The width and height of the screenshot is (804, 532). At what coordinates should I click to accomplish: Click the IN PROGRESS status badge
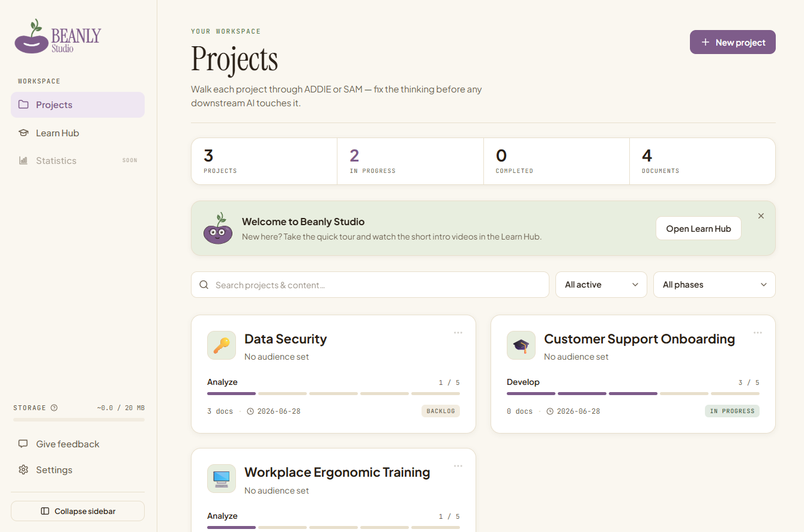pyautogui.click(x=732, y=411)
